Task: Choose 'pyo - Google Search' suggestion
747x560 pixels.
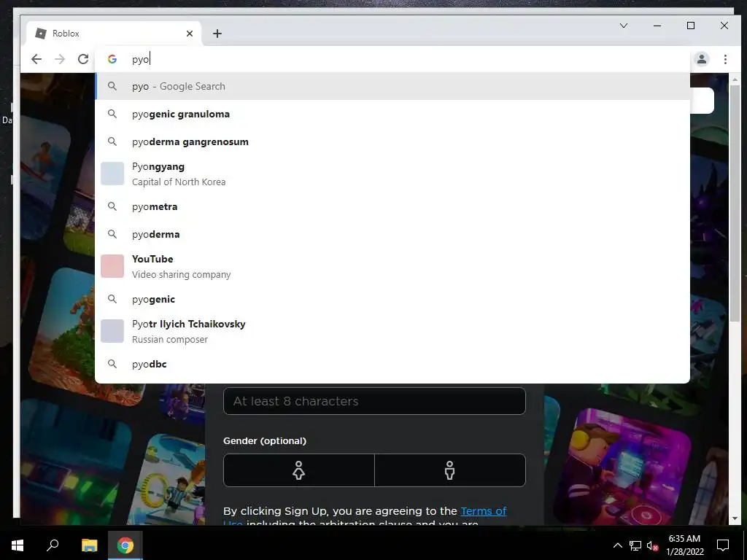Action: pyautogui.click(x=392, y=86)
